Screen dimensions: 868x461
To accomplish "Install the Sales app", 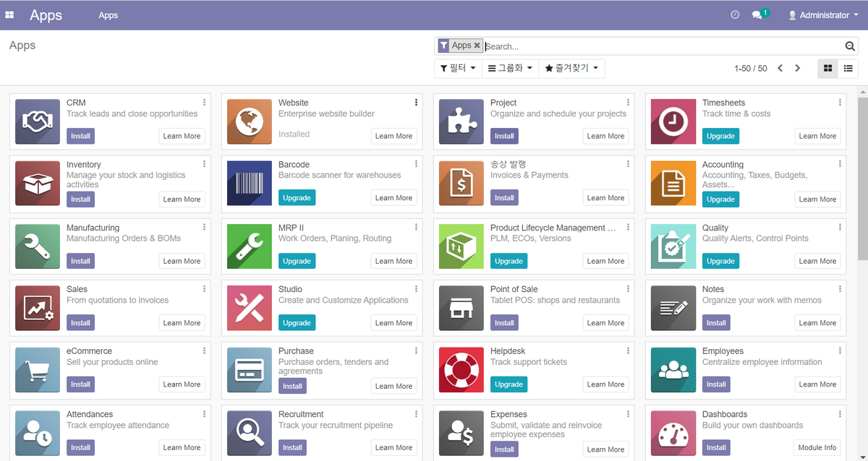I will (x=80, y=322).
